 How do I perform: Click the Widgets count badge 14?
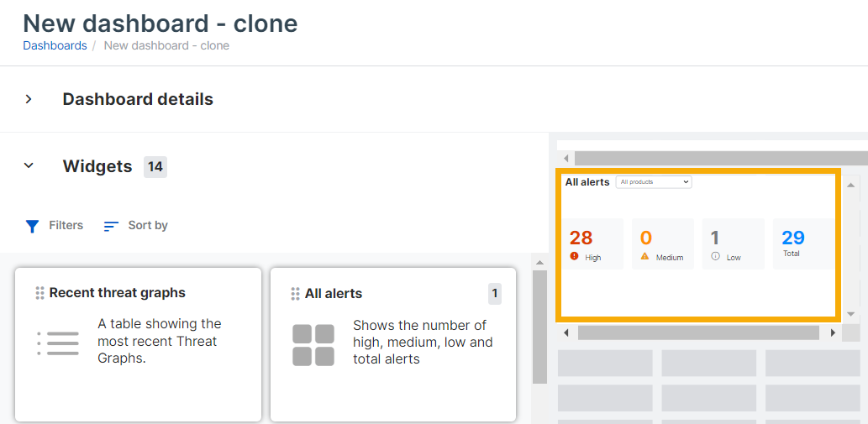155,166
